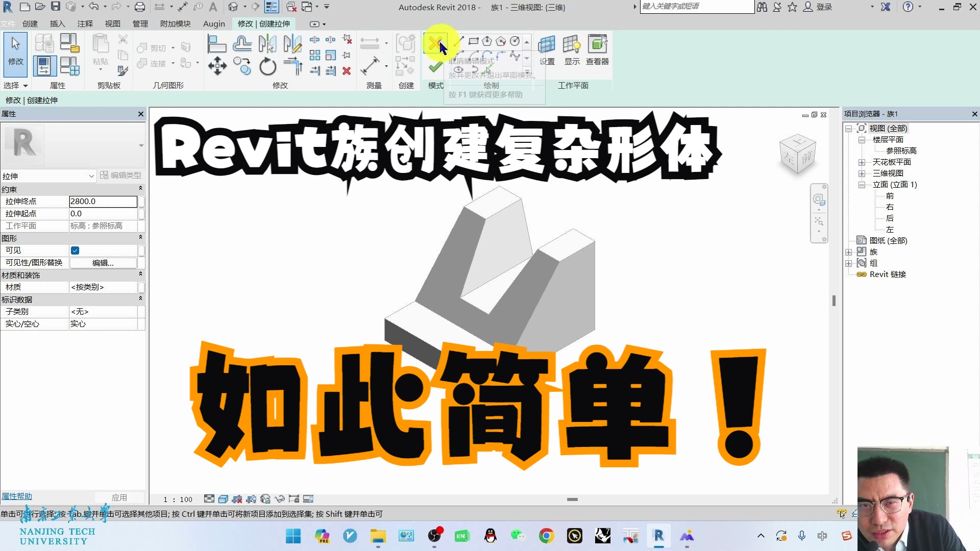This screenshot has width=980, height=551.
Task: Click the 拉伸终点 value field
Action: coord(103,202)
